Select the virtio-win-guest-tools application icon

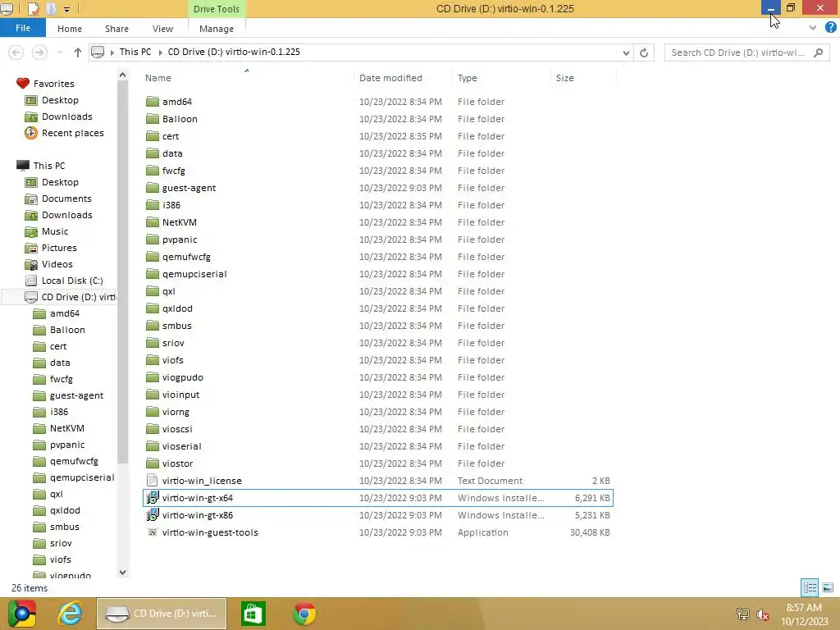pos(153,532)
